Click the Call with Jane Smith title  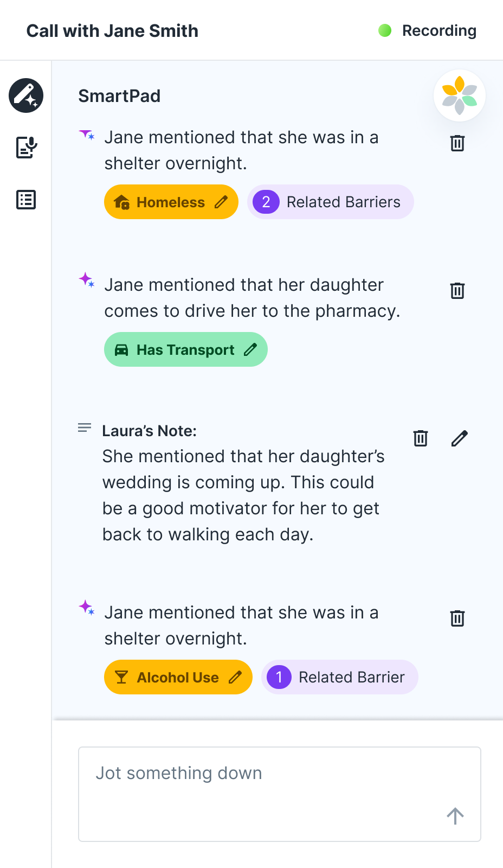tap(112, 31)
